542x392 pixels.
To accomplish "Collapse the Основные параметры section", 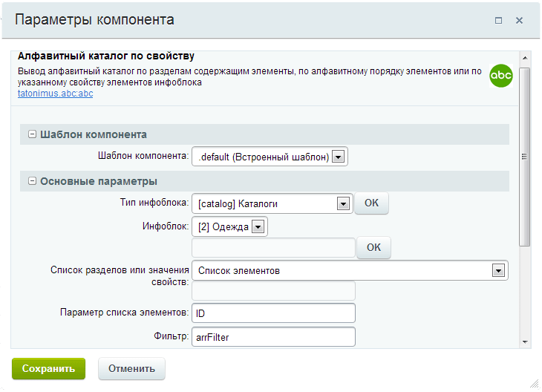I will click(x=33, y=181).
